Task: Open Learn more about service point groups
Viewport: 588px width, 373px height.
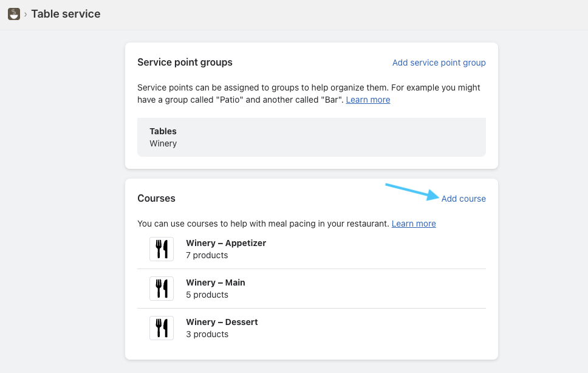Action: pos(367,100)
